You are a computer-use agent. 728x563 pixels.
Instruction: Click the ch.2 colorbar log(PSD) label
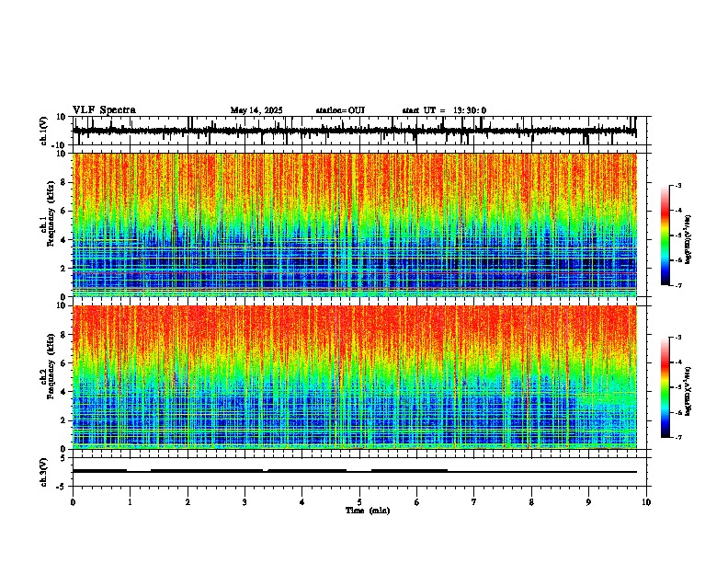tap(688, 391)
